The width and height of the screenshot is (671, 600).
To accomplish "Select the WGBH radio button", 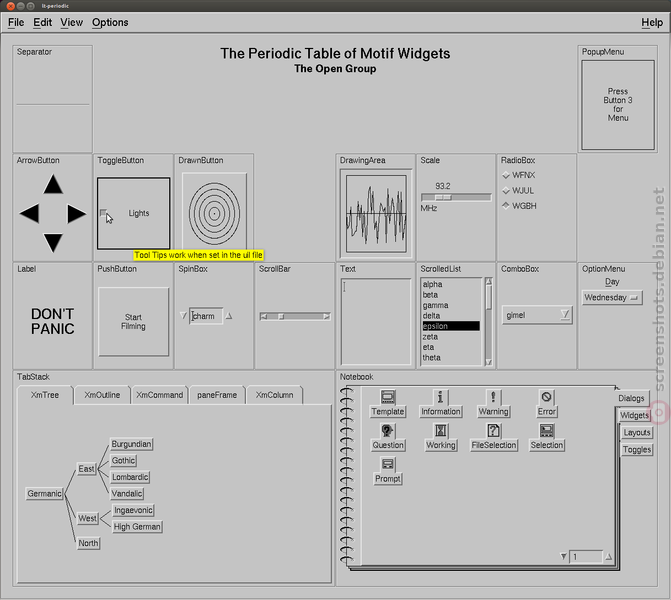I will pos(506,206).
